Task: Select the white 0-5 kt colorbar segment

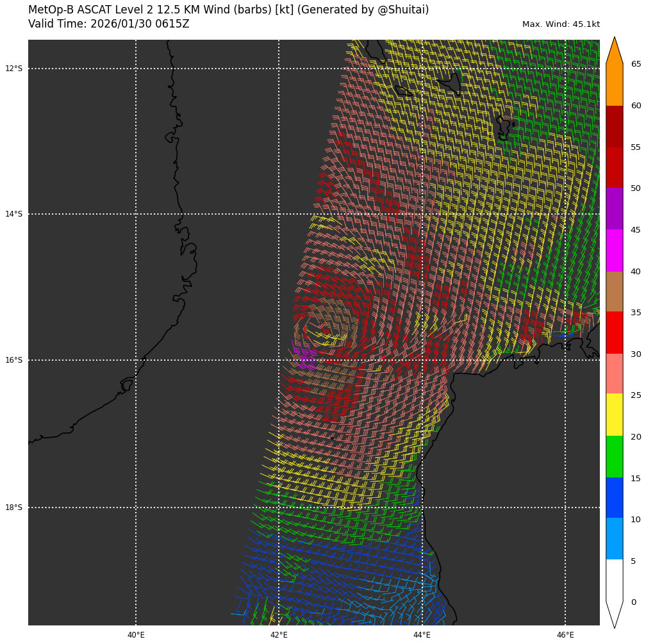Action: (x=614, y=580)
